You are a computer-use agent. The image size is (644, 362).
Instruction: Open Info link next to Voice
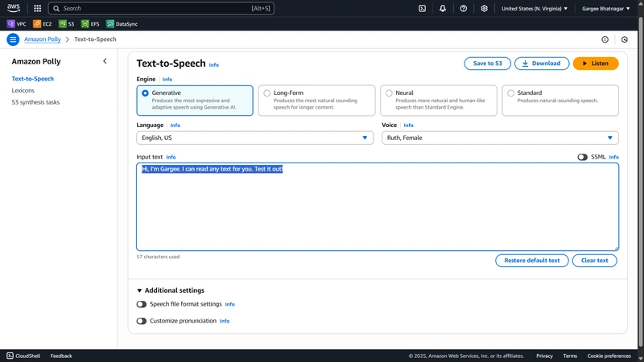408,125
